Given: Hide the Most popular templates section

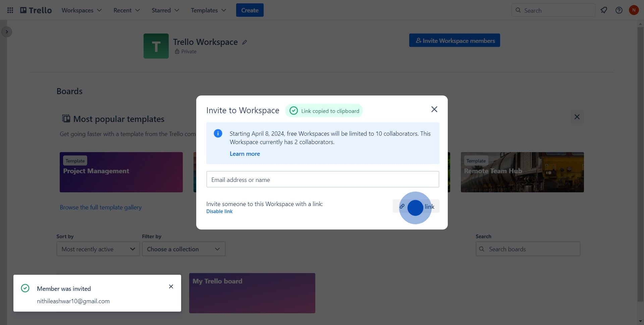Looking at the screenshot, I should (x=577, y=117).
